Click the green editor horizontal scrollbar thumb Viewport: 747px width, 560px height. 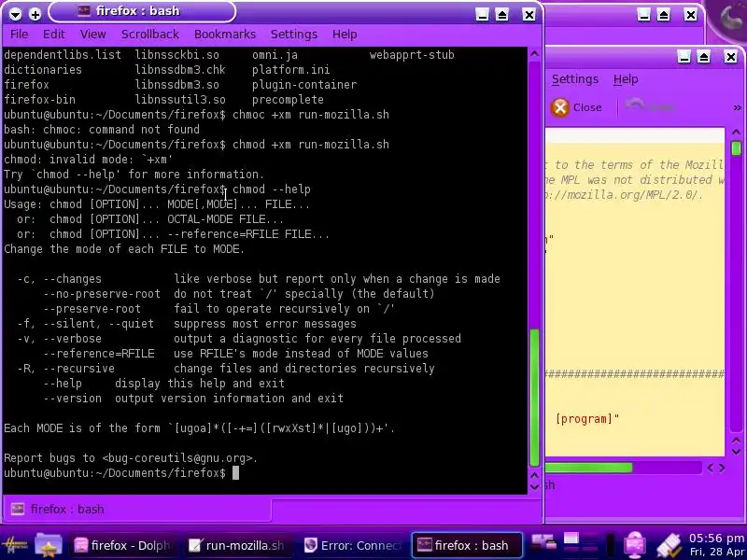(589, 469)
